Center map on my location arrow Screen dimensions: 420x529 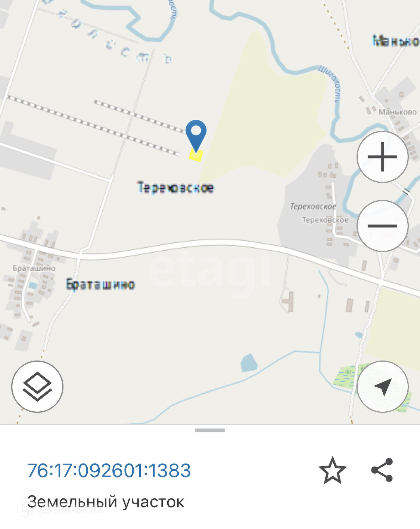tap(383, 387)
